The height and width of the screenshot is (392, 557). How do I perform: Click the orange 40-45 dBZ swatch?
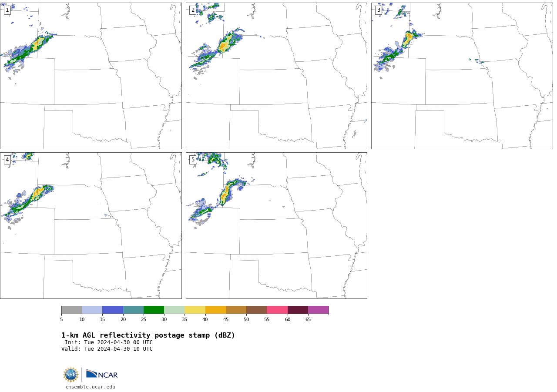pos(215,310)
